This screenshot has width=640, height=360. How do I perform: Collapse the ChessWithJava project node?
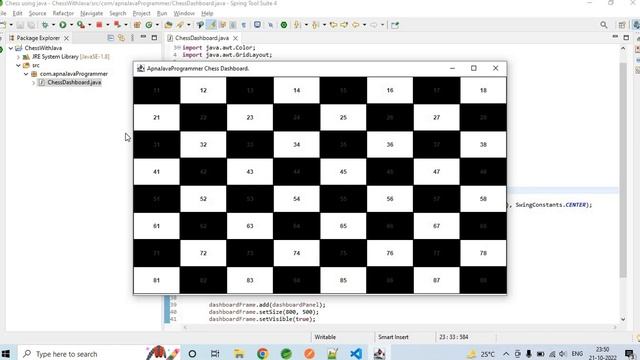pyautogui.click(x=11, y=48)
